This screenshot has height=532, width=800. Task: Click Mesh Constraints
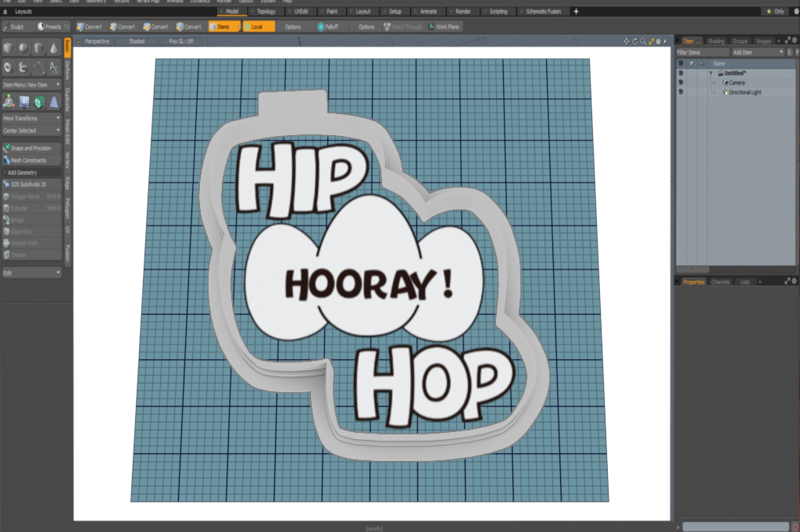[31, 160]
